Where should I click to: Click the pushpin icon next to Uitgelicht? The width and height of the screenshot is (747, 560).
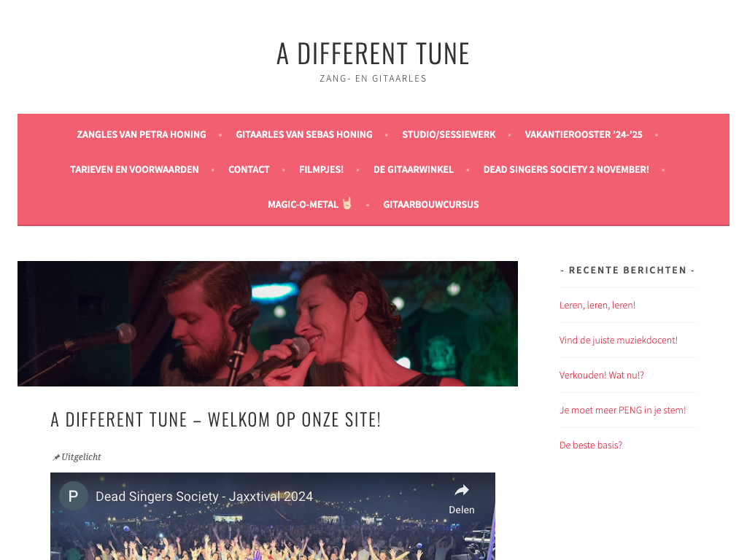[56, 458]
